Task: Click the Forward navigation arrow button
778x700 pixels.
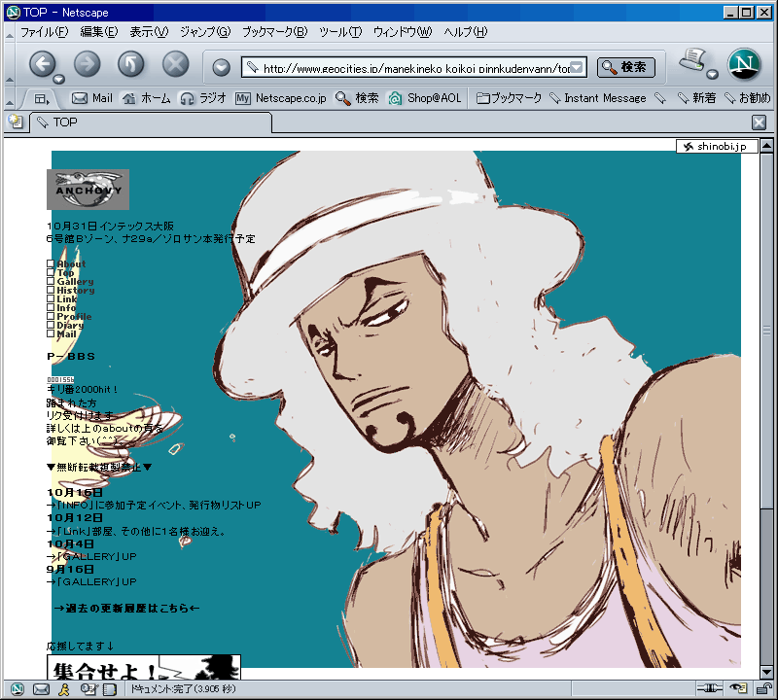Action: [x=87, y=64]
